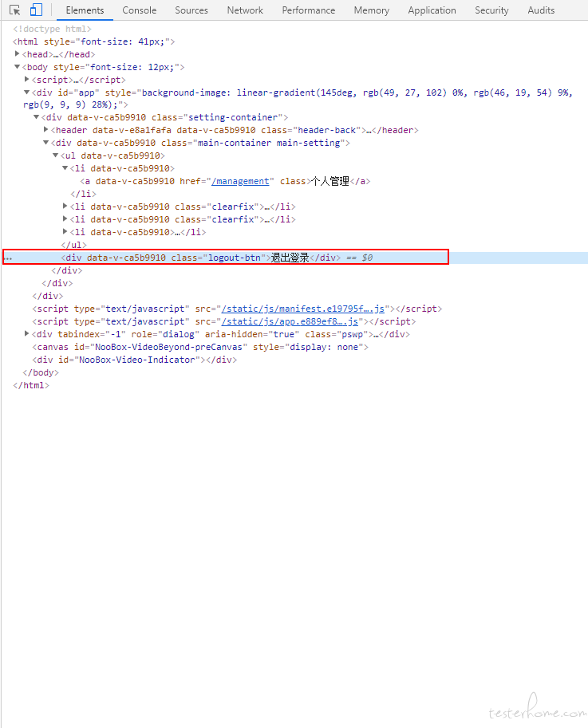Select the NooBox-Video-Indicator div line
588x728 pixels.
click(134, 360)
